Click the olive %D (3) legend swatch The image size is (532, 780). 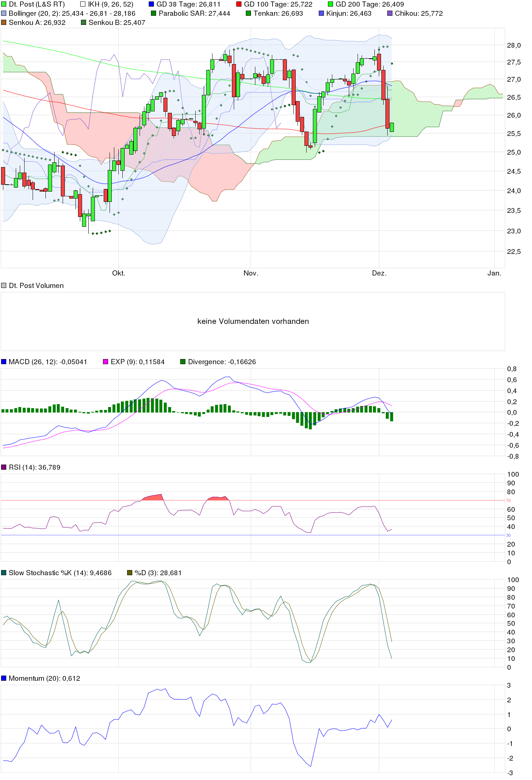129,573
